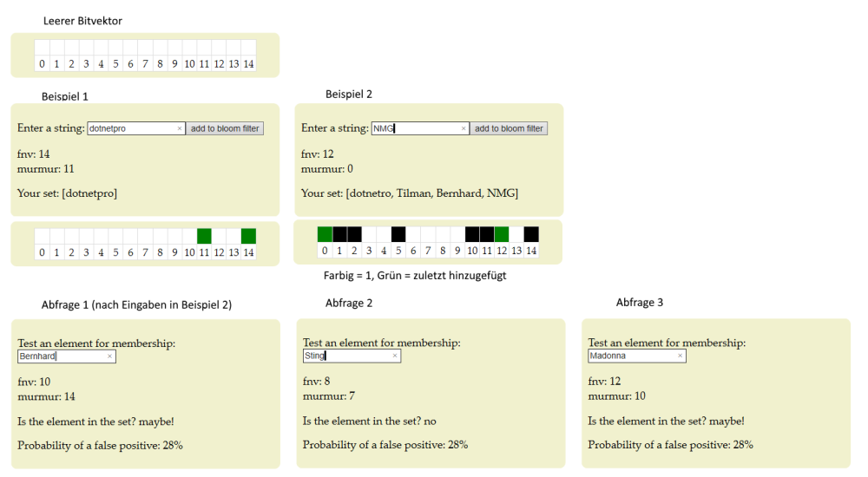Click green bit cell 12 in Beispiel 2

502,234
